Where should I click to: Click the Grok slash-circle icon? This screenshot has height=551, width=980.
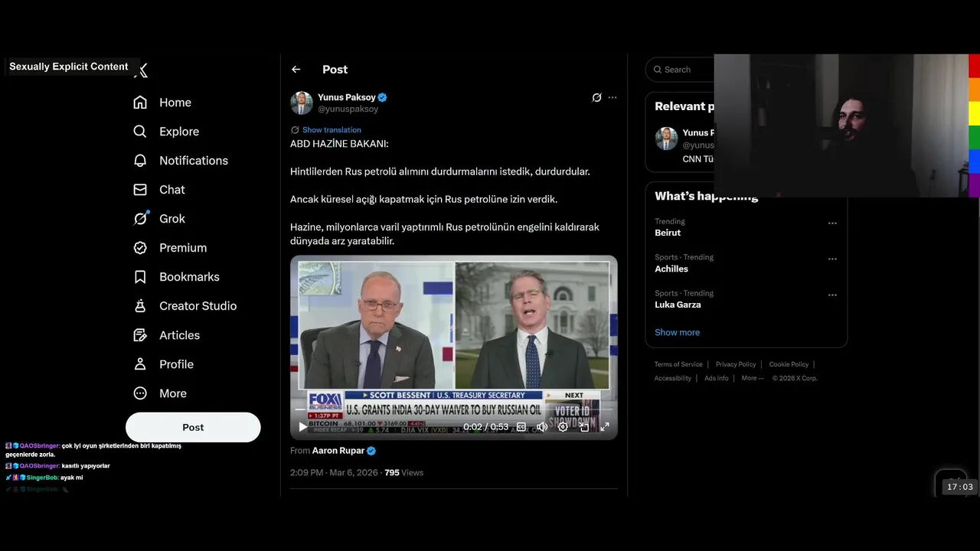coord(140,219)
